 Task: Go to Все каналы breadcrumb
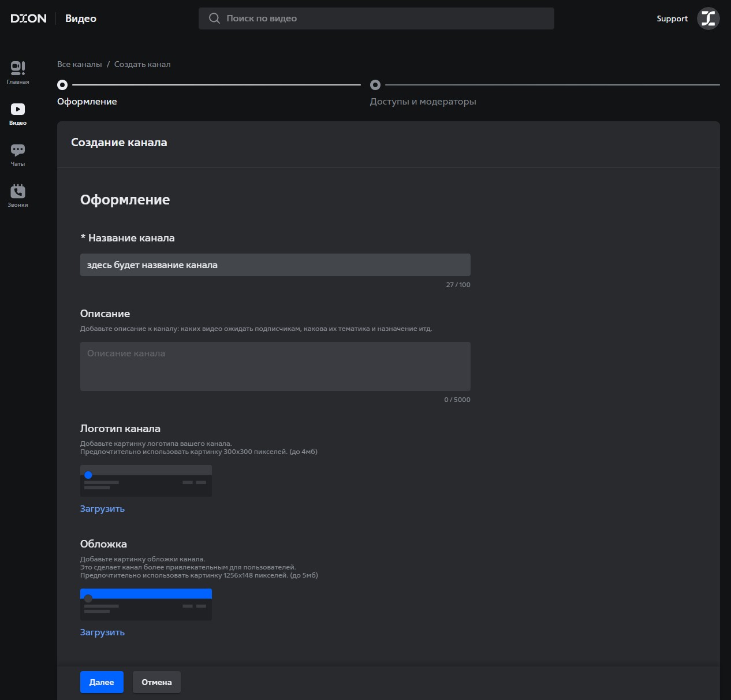(79, 64)
